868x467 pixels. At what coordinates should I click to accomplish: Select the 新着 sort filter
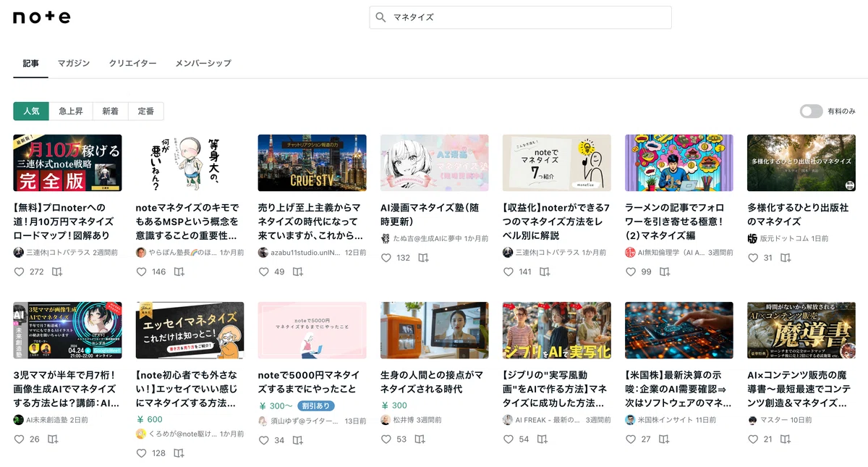click(110, 111)
